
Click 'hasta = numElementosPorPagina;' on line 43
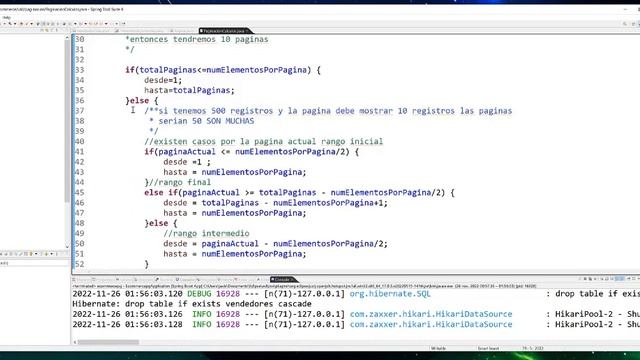tap(235, 172)
